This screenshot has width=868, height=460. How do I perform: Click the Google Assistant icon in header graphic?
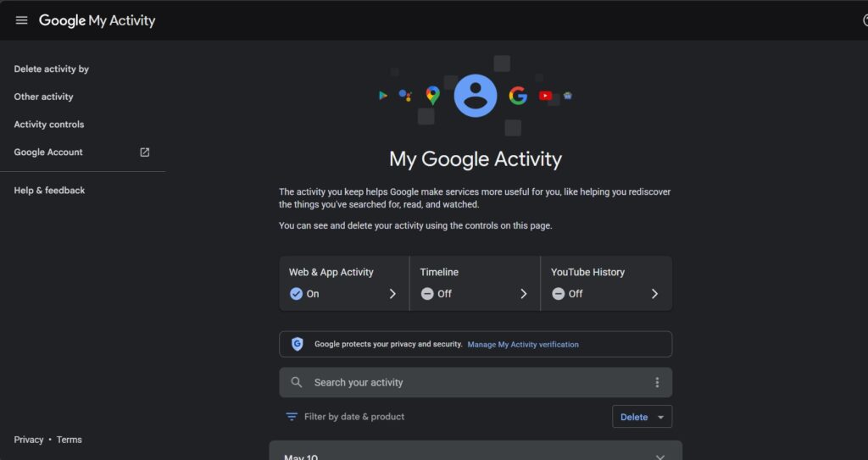405,96
